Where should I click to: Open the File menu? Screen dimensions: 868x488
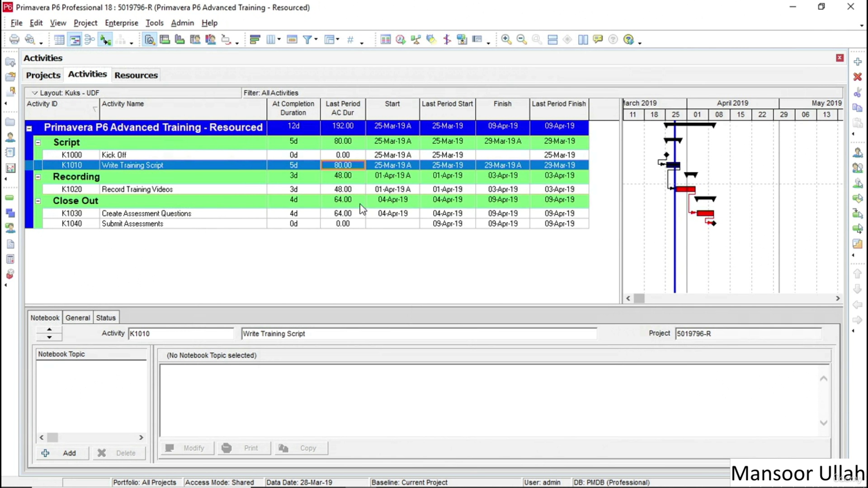[17, 23]
